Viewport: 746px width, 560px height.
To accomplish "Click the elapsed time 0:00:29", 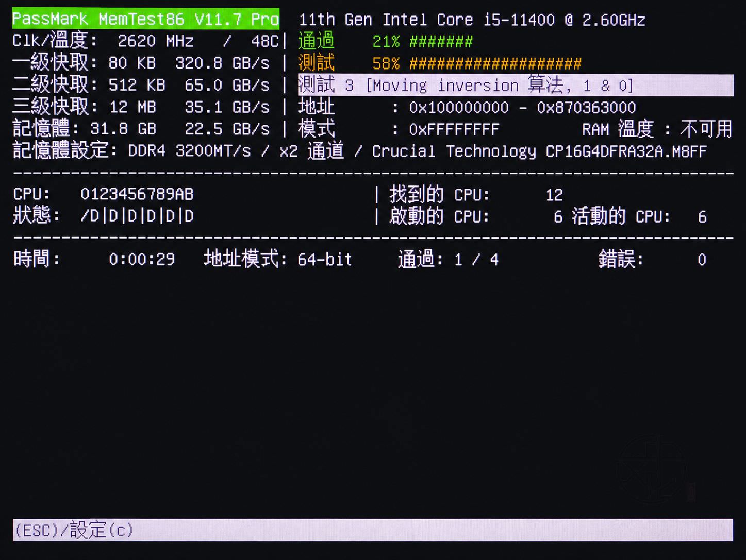I will coord(142,259).
